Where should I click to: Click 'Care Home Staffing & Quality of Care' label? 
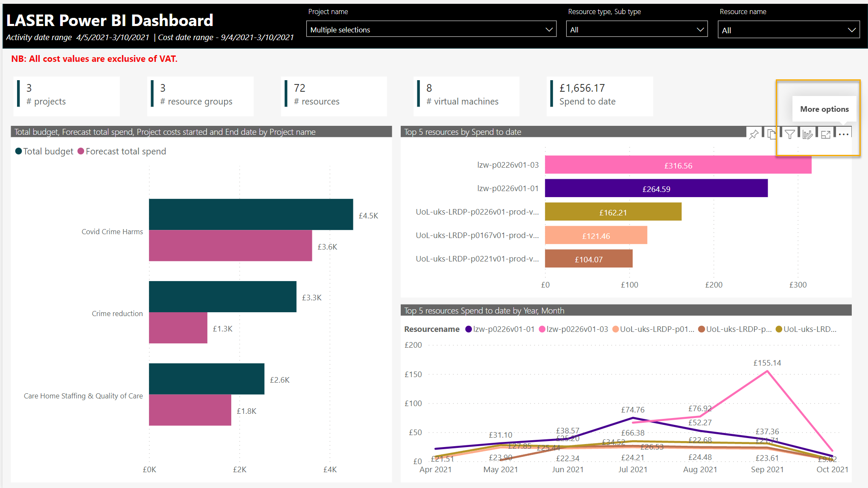click(x=83, y=396)
